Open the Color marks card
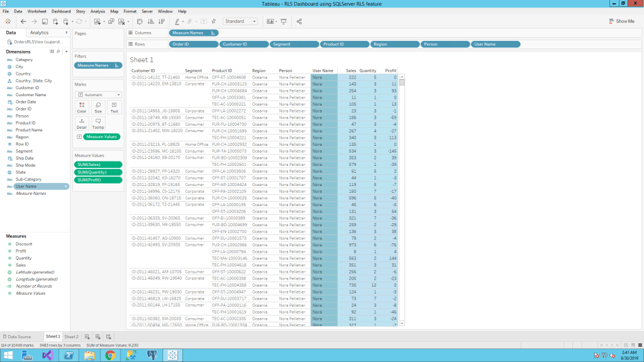The image size is (644, 362). tap(82, 106)
